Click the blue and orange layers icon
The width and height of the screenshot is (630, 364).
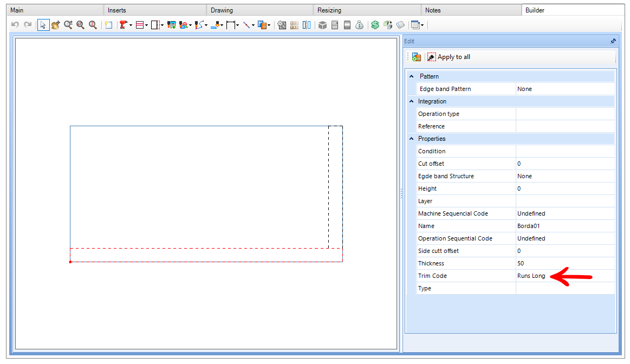(262, 25)
